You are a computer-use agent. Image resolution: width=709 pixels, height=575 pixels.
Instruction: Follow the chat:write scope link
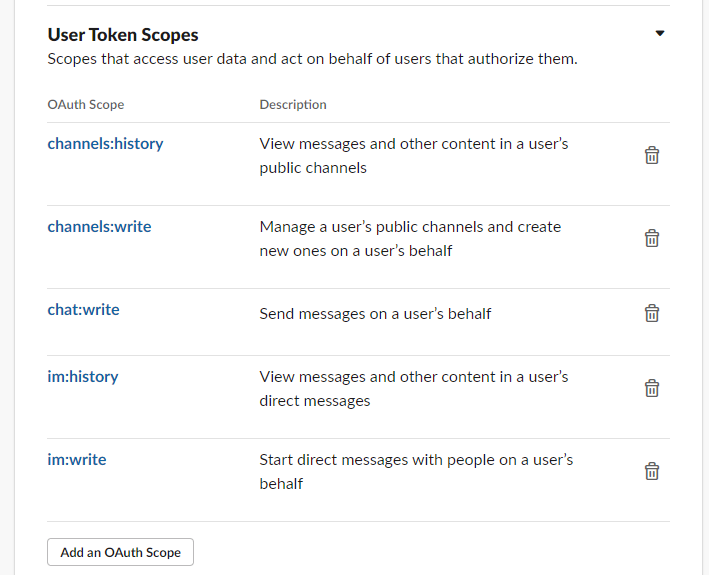tap(83, 309)
